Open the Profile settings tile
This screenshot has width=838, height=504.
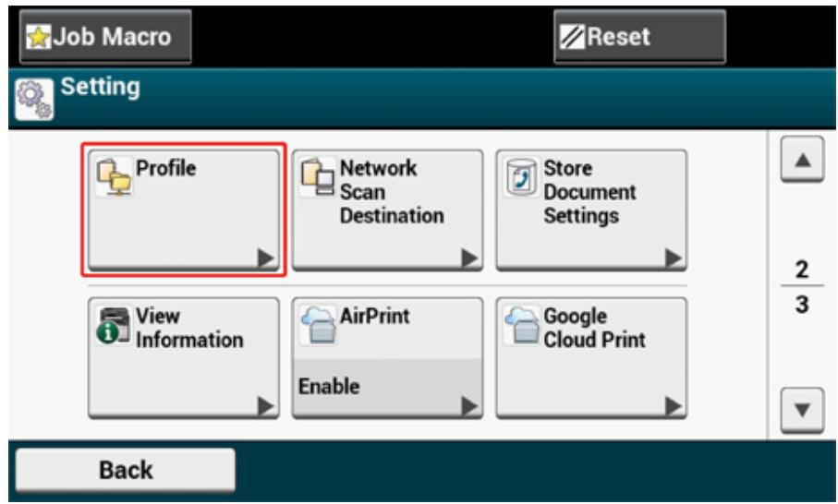tap(184, 210)
